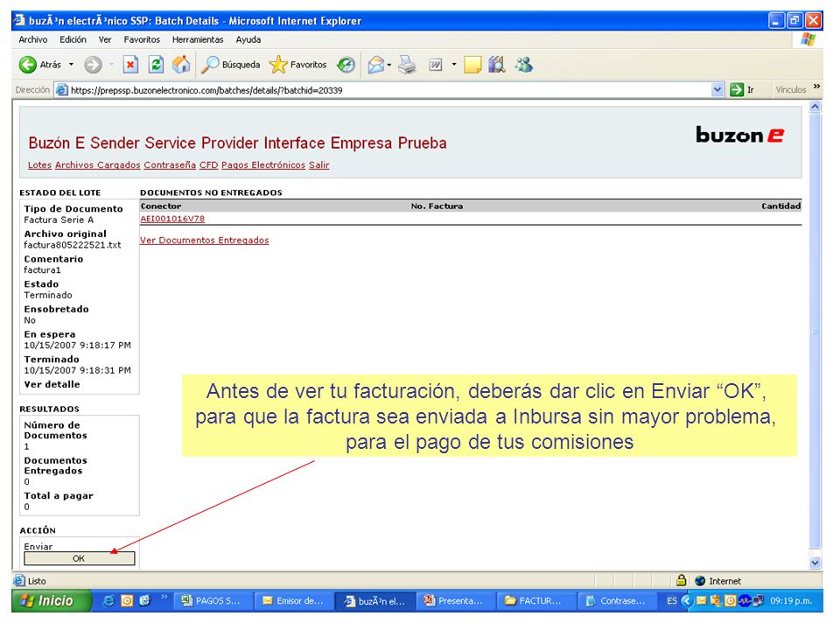Expand hidden quick launch icons chevron
Image resolution: width=840 pixels, height=630 pixels.
pos(164,596)
